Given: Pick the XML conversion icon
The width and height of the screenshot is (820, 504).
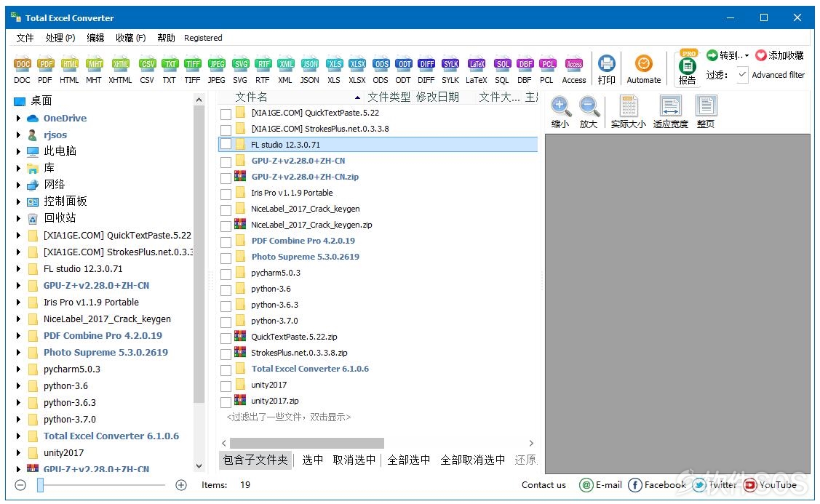Looking at the screenshot, I should coord(285,70).
